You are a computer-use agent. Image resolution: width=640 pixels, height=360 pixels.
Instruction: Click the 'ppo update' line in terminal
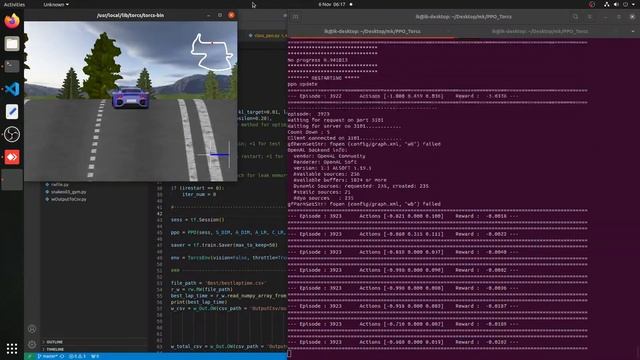click(x=302, y=84)
